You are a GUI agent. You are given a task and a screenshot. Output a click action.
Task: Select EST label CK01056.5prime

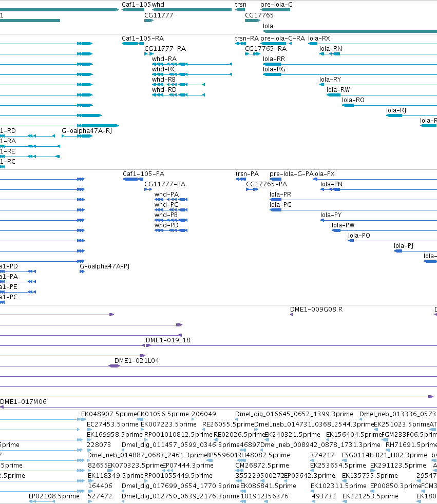click(163, 414)
